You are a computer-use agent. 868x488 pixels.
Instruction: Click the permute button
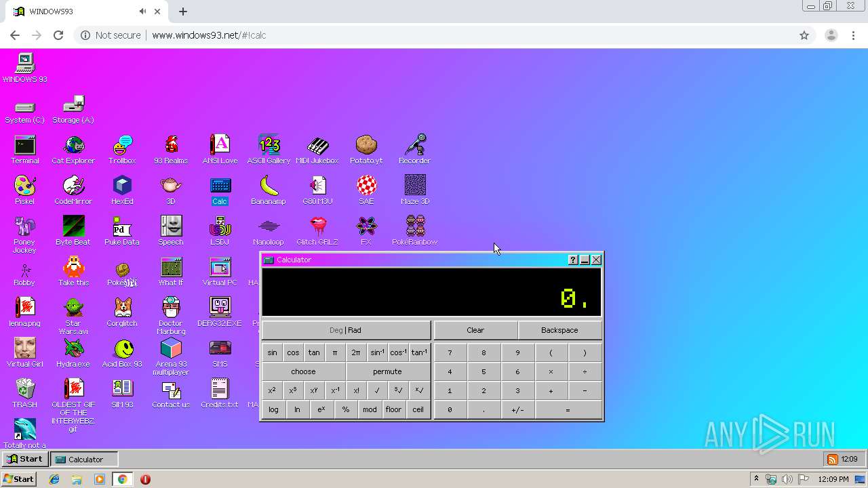pyautogui.click(x=387, y=371)
